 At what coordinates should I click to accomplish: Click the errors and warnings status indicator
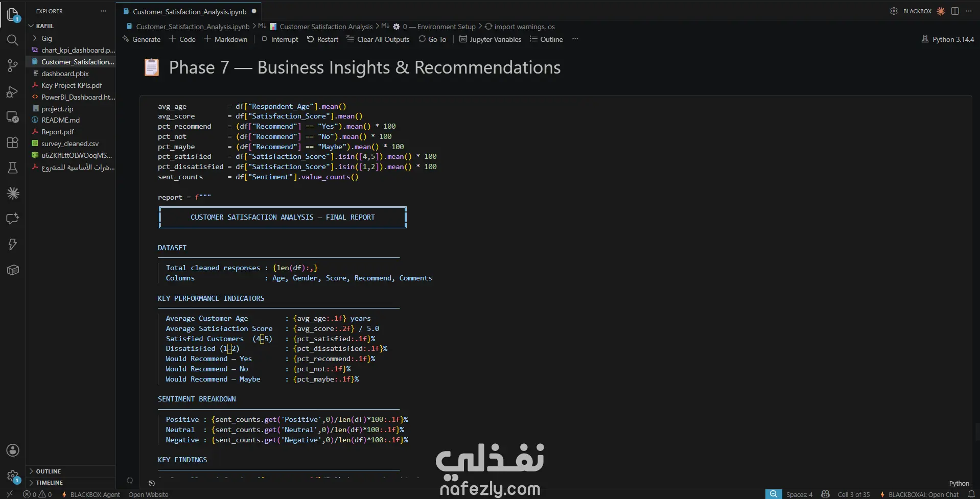37,494
